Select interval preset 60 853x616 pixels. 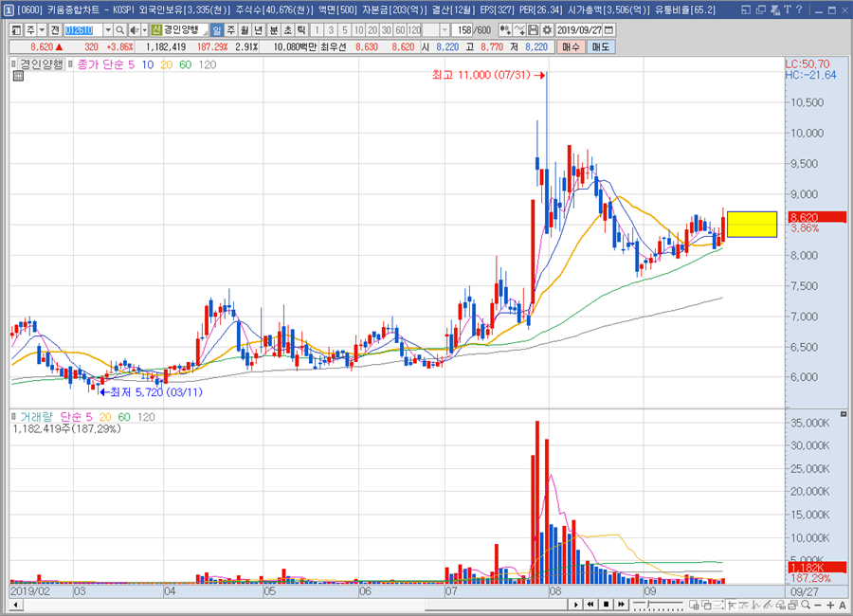(x=400, y=30)
